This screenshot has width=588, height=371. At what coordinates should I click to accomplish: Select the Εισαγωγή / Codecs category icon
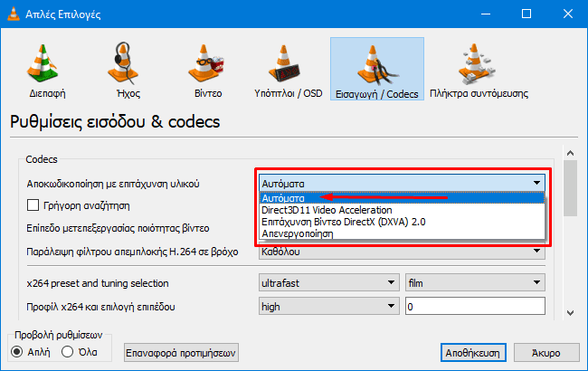click(377, 69)
